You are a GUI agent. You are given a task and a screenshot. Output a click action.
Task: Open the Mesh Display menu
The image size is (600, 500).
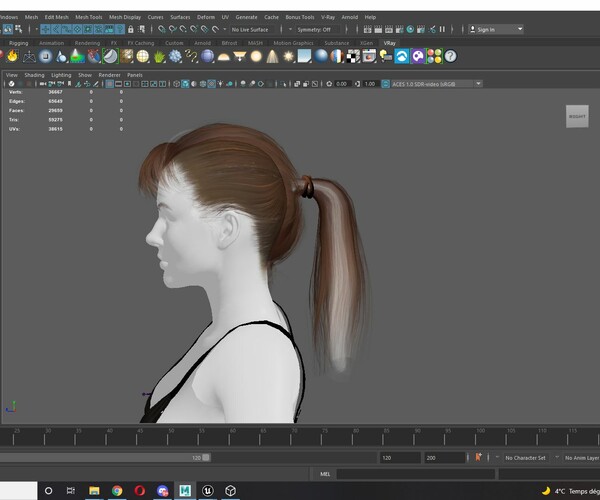click(125, 17)
